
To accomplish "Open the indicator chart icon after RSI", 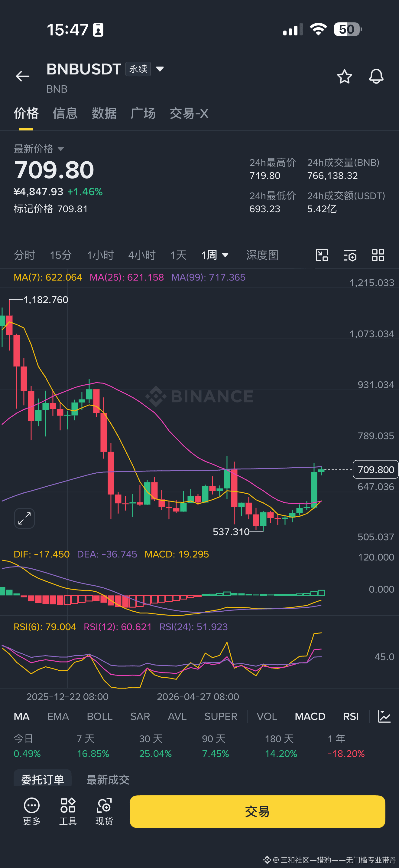I will click(x=384, y=716).
